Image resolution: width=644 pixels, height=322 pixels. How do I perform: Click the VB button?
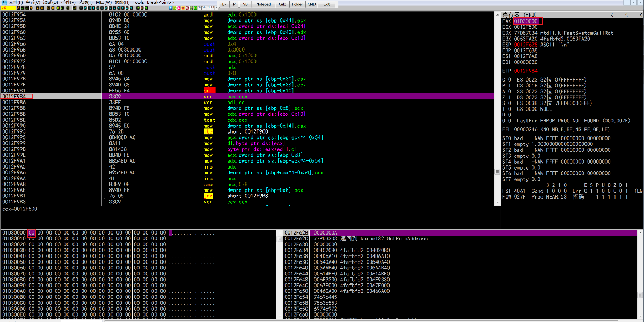click(x=245, y=4)
